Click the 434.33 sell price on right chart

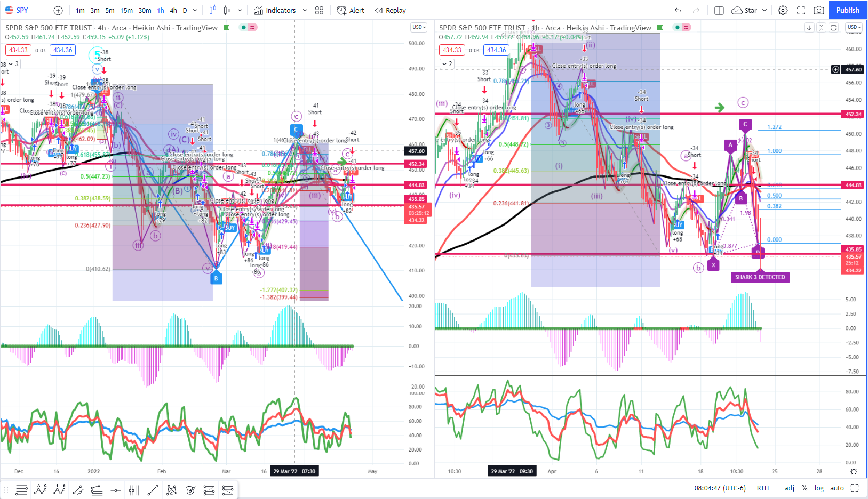pyautogui.click(x=452, y=50)
